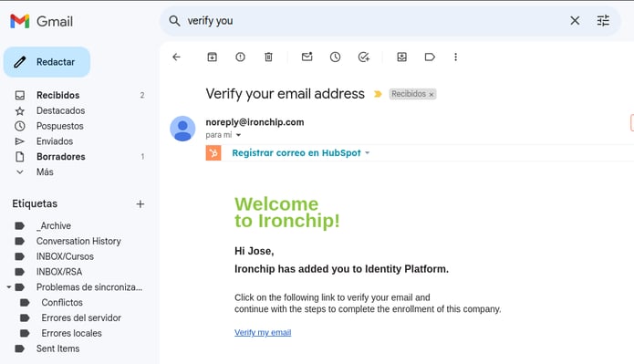This screenshot has height=364, width=634.
Task: Report email as spam
Action: [x=240, y=57]
